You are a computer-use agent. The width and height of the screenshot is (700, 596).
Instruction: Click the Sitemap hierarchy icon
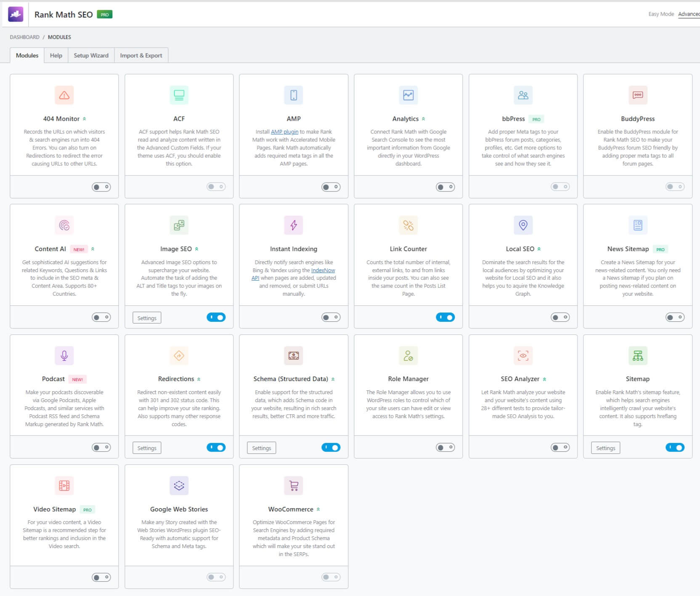pos(638,355)
